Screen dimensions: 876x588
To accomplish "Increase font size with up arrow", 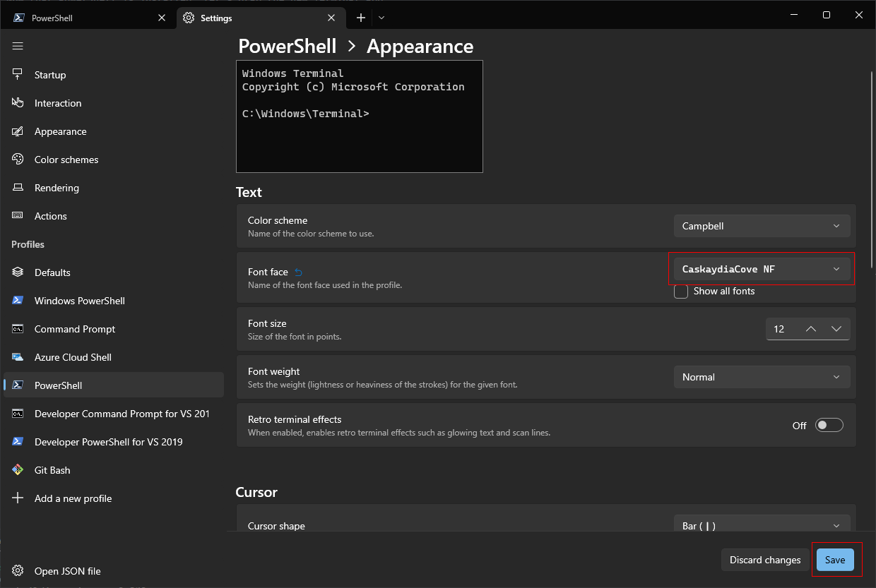I will tap(811, 329).
